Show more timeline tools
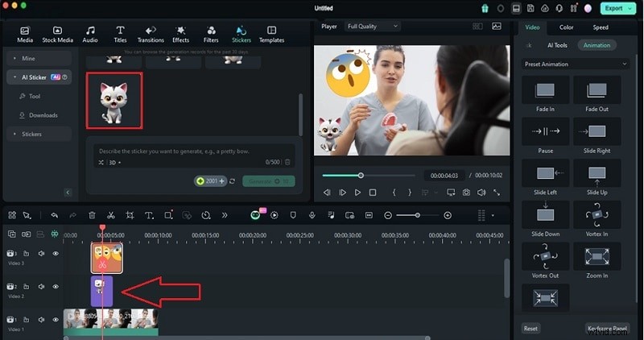 (225, 215)
